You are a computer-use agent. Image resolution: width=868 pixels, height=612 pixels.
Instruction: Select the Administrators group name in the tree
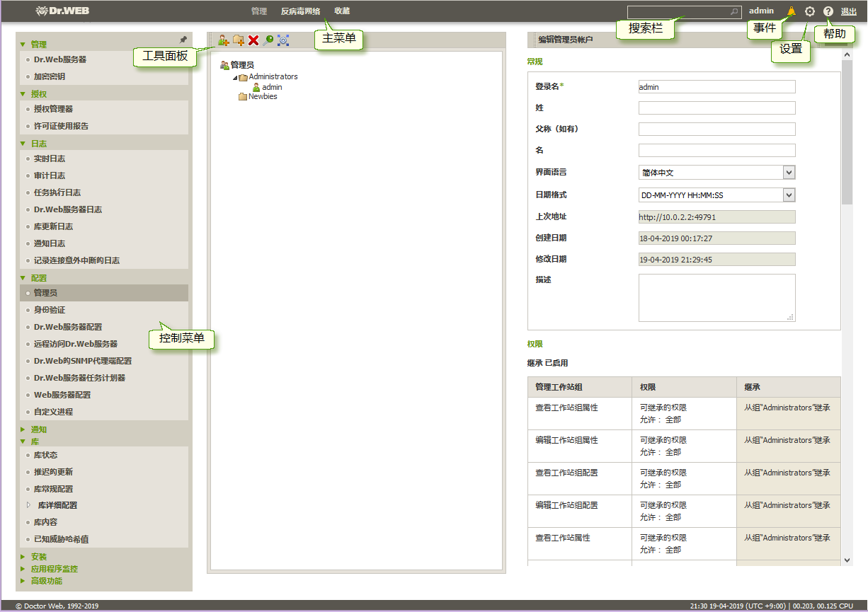click(273, 76)
